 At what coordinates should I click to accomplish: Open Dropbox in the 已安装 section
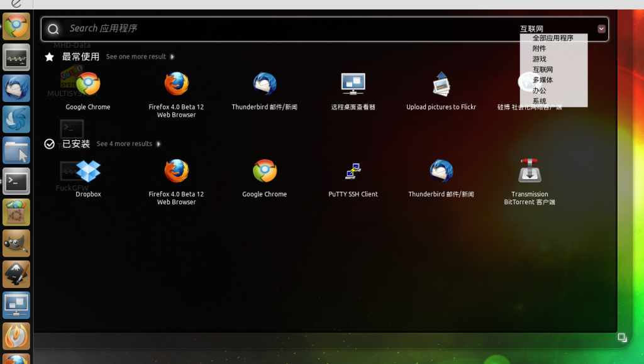[x=88, y=179]
